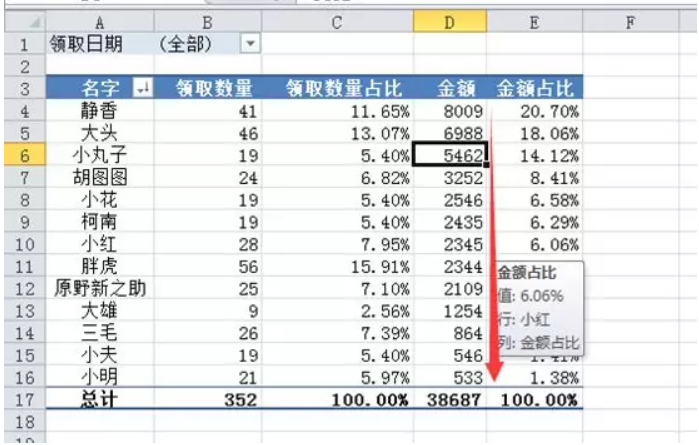Click the 领取数量占比 header cell
This screenshot has width=699, height=445.
pos(337,88)
